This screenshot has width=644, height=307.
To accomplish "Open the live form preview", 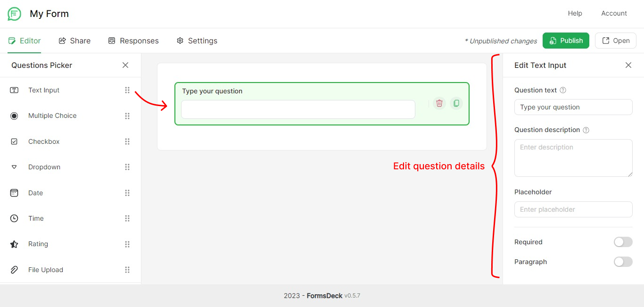I will (x=615, y=41).
